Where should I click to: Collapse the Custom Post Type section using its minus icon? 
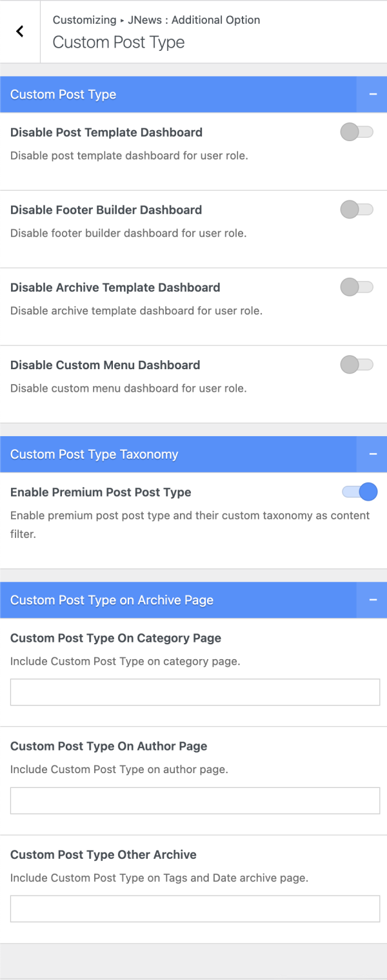click(x=372, y=94)
